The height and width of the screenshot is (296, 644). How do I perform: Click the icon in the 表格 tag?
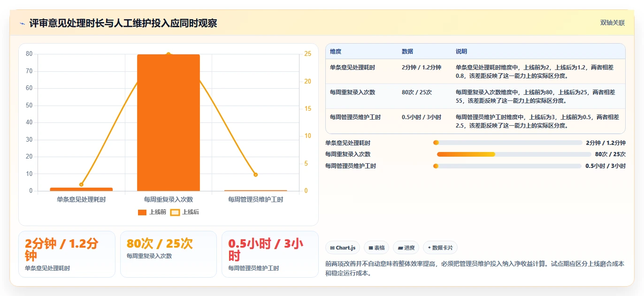370,248
